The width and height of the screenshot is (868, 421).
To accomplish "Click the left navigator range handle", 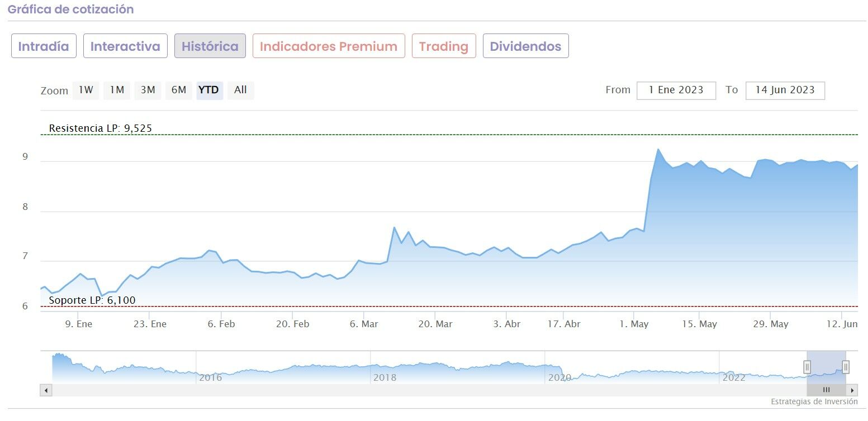I will [807, 367].
